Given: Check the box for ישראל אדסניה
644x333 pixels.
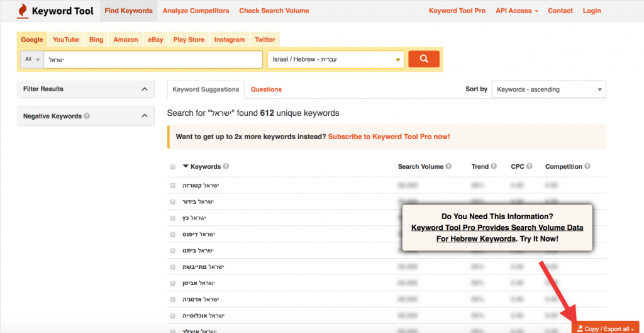Looking at the screenshot, I should [x=173, y=300].
